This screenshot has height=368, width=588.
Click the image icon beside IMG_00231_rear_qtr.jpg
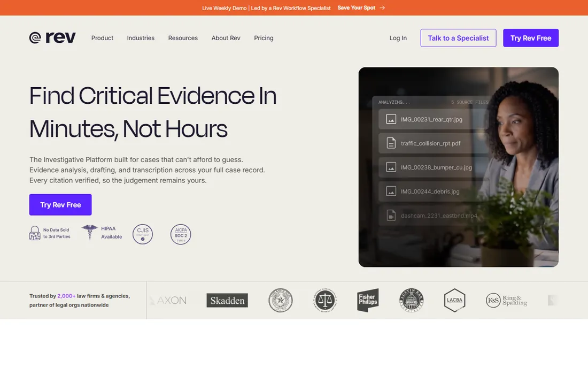(x=391, y=119)
